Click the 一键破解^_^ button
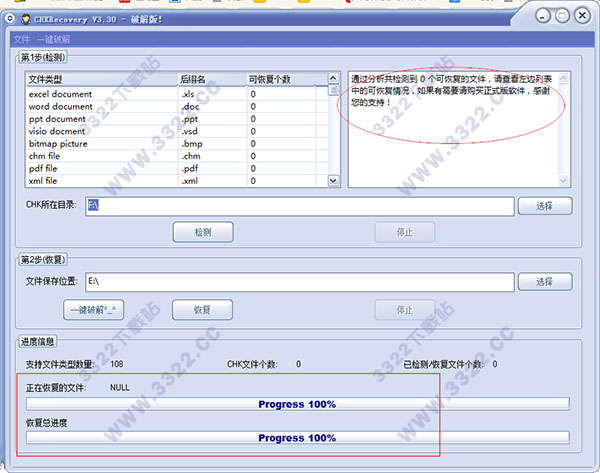Screen dimensions: 600x473 click(93, 310)
